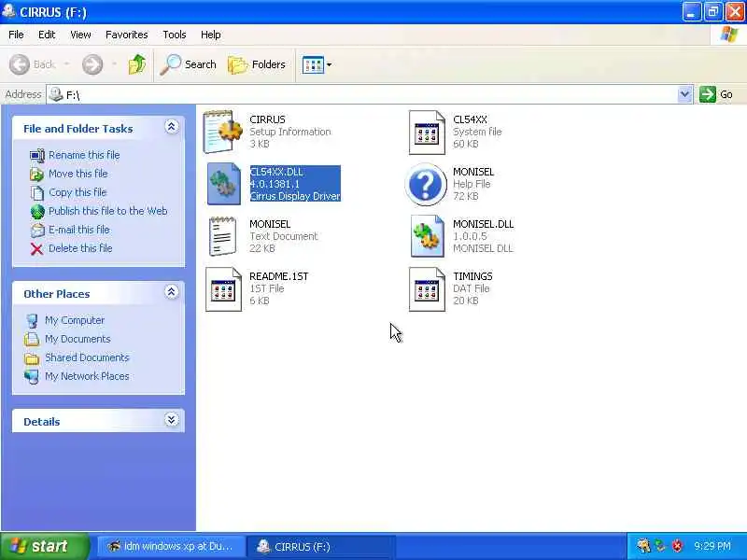This screenshot has height=560, width=747.
Task: Click the Move this file icon
Action: 36,175
